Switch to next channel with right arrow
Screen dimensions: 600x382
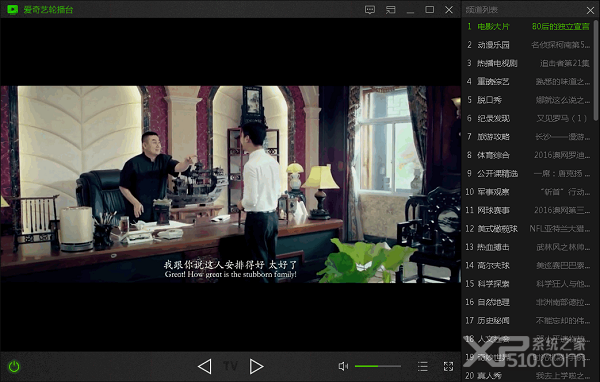point(256,366)
